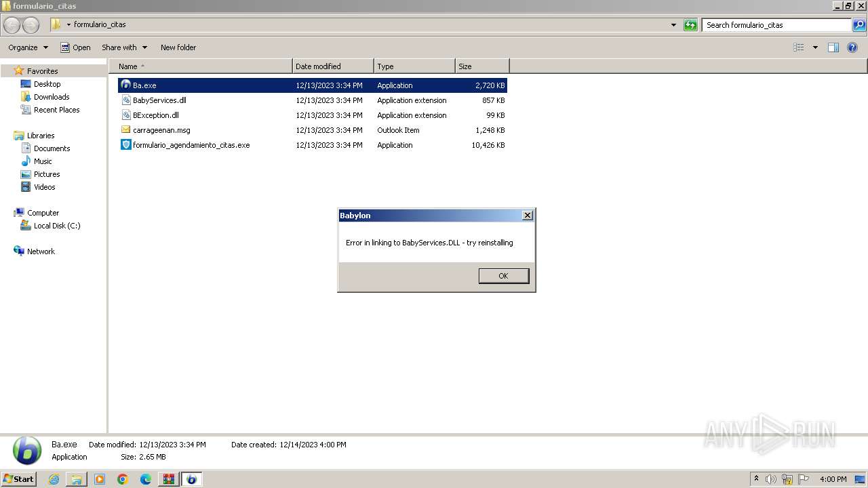Click the Open toolbar button
868x488 pixels.
(x=75, y=47)
